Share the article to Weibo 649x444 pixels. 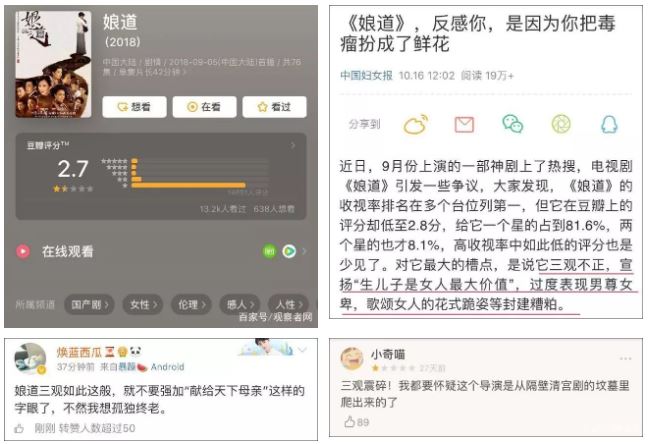tap(416, 124)
